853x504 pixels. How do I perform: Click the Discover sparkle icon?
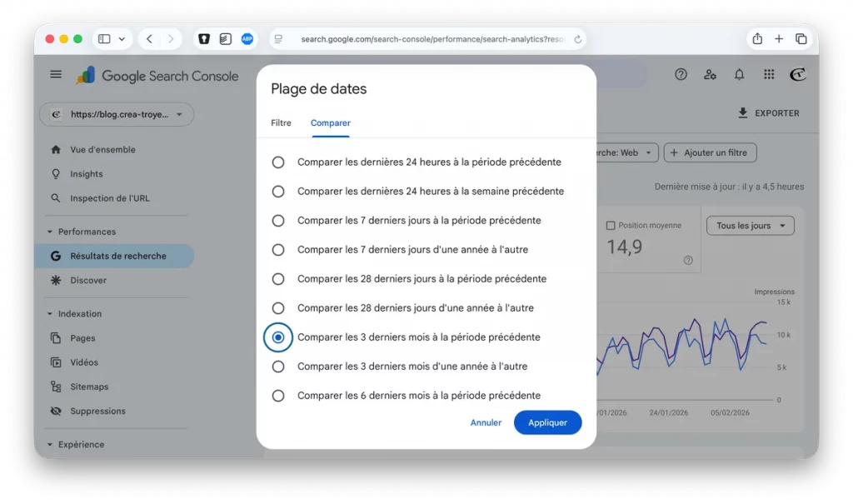(x=54, y=280)
